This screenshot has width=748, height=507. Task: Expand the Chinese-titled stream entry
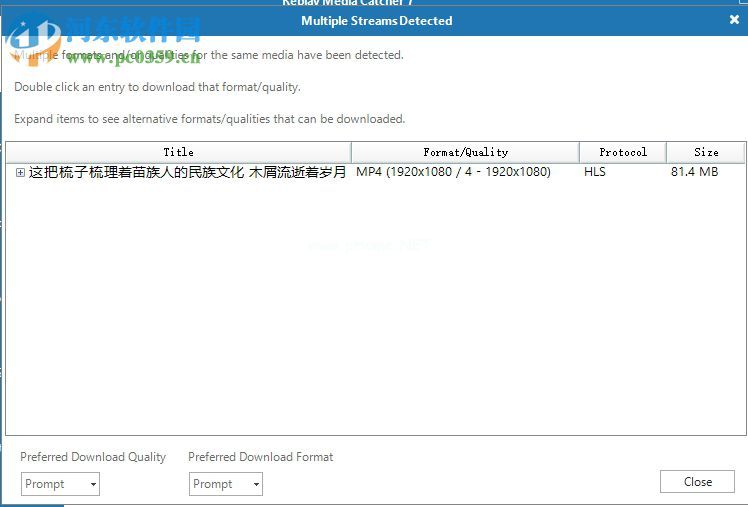tap(20, 173)
